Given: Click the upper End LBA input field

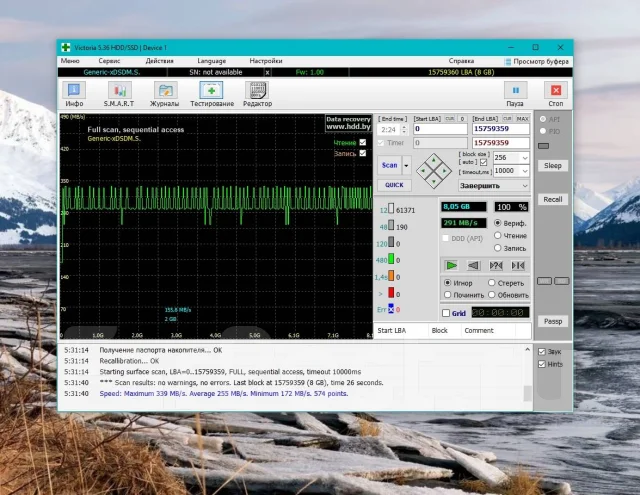Looking at the screenshot, I should pyautogui.click(x=501, y=129).
